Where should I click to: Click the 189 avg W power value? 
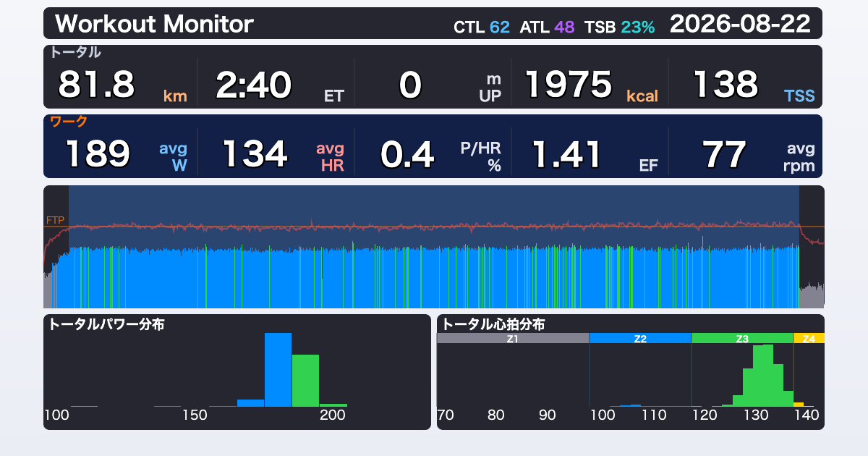coord(127,153)
